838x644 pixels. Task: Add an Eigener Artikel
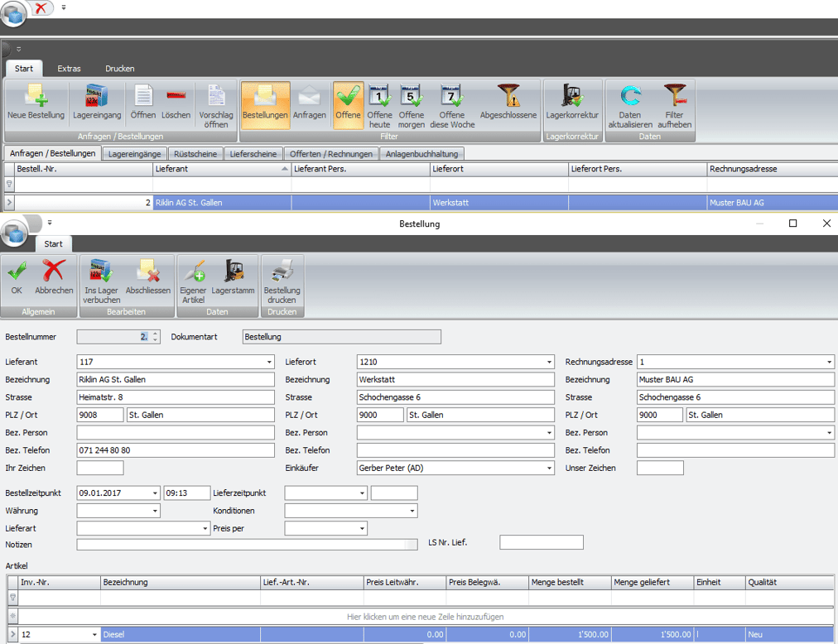pyautogui.click(x=193, y=281)
